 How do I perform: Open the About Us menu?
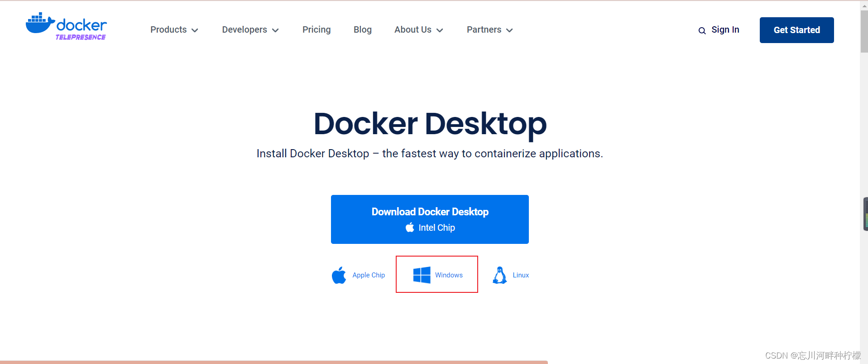419,30
